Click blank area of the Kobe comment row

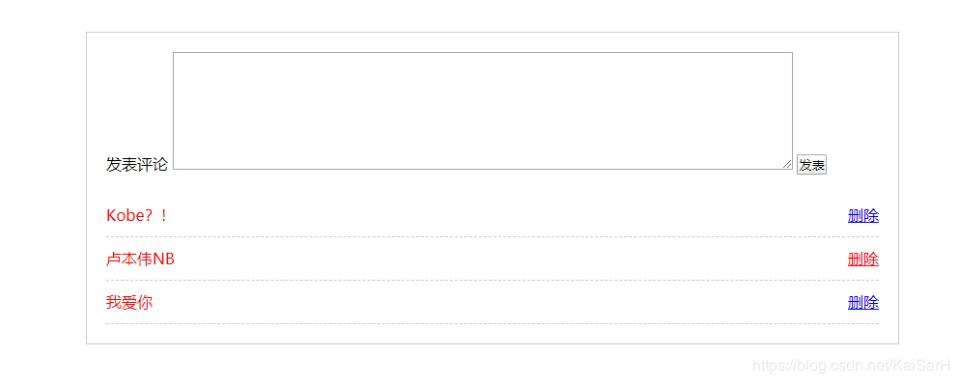click(x=507, y=216)
